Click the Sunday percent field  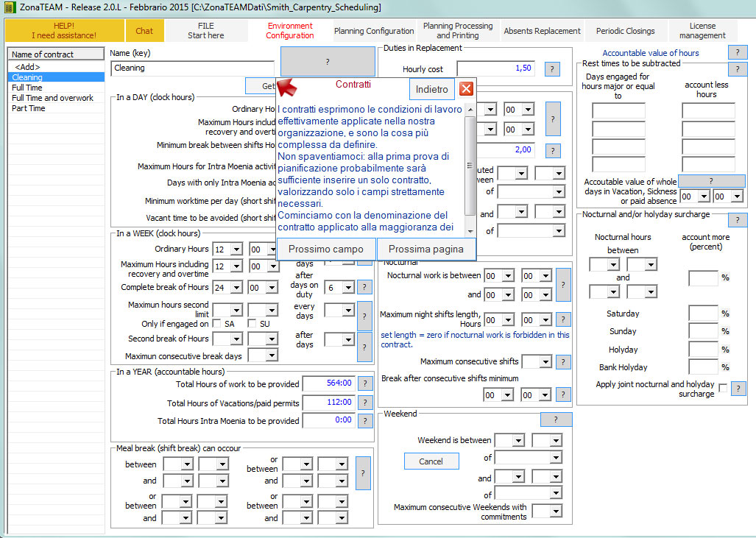coord(704,330)
